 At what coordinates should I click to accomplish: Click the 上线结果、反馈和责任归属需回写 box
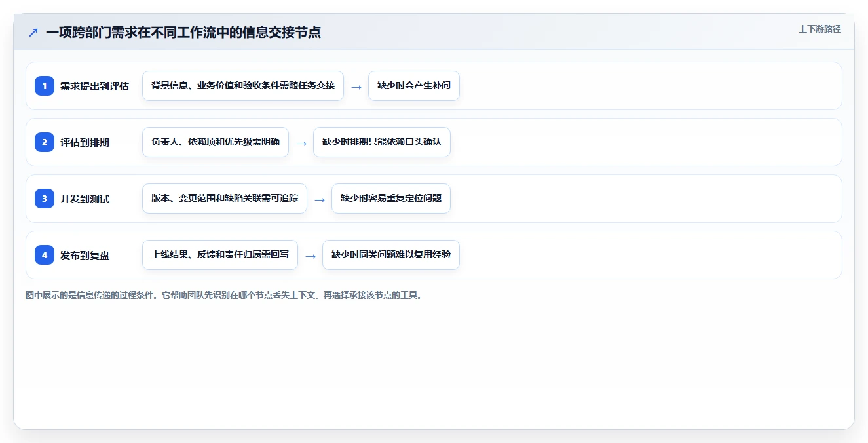pos(220,255)
